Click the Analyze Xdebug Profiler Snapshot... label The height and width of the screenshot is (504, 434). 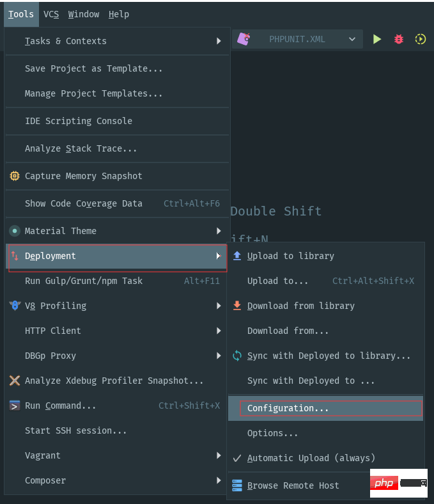point(114,381)
